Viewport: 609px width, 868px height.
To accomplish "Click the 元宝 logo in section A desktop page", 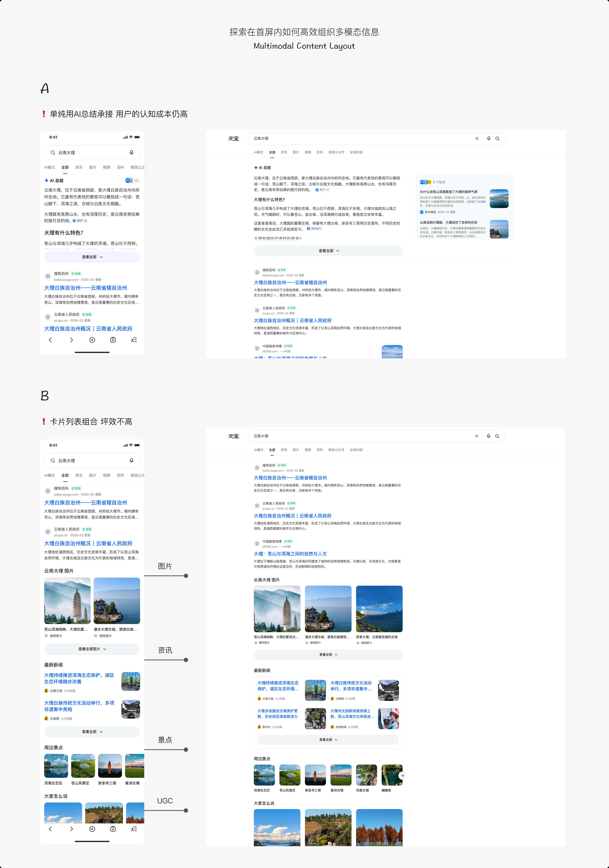I will point(233,138).
